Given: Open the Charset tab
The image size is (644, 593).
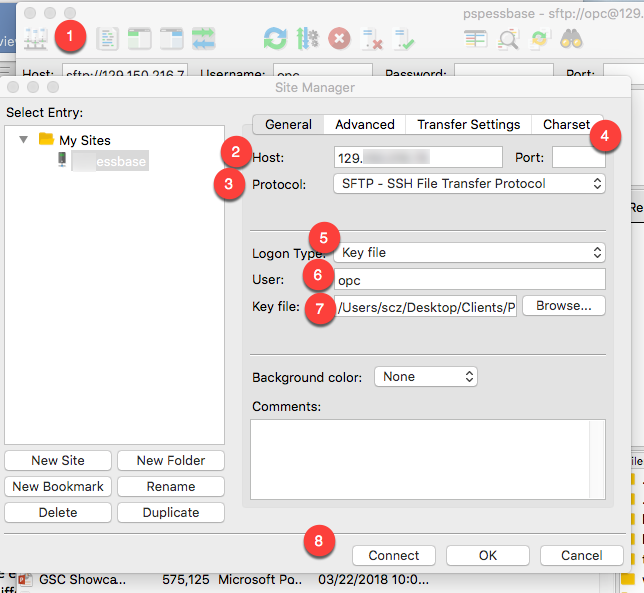Looking at the screenshot, I should [566, 124].
